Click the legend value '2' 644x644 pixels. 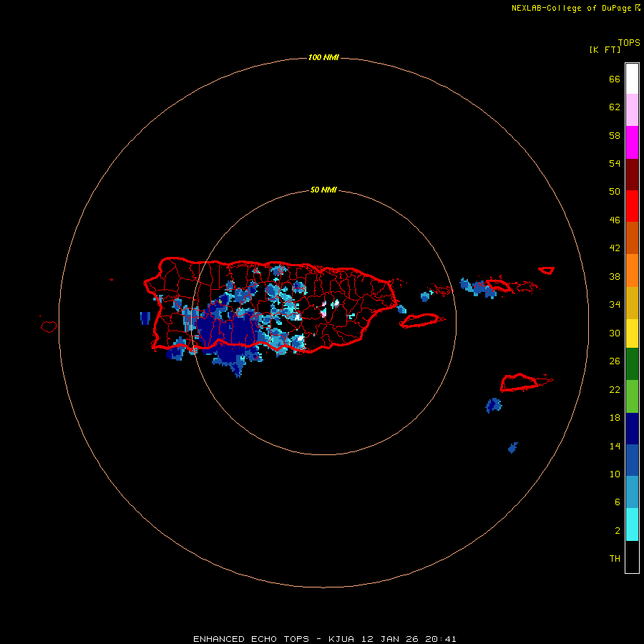[617, 531]
